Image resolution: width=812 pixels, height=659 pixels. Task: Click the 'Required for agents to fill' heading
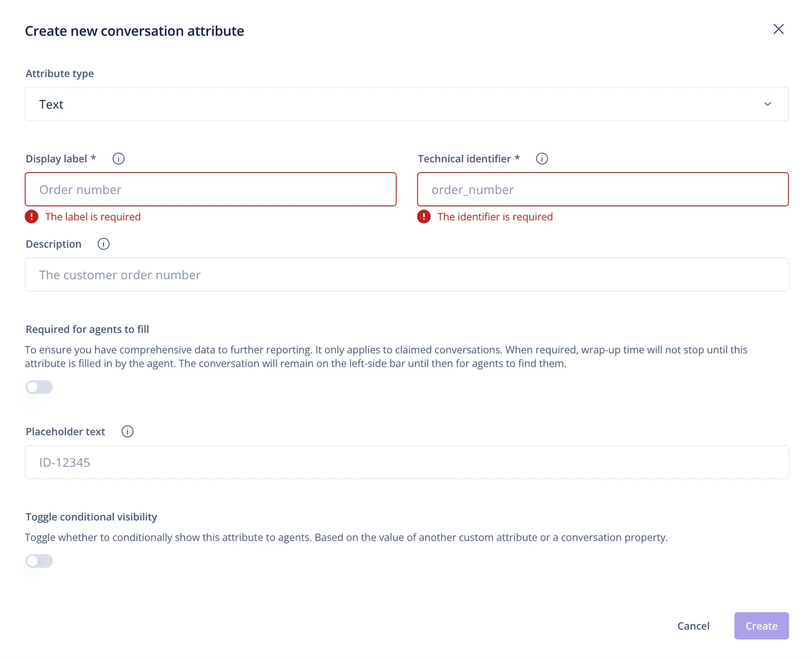(x=87, y=329)
